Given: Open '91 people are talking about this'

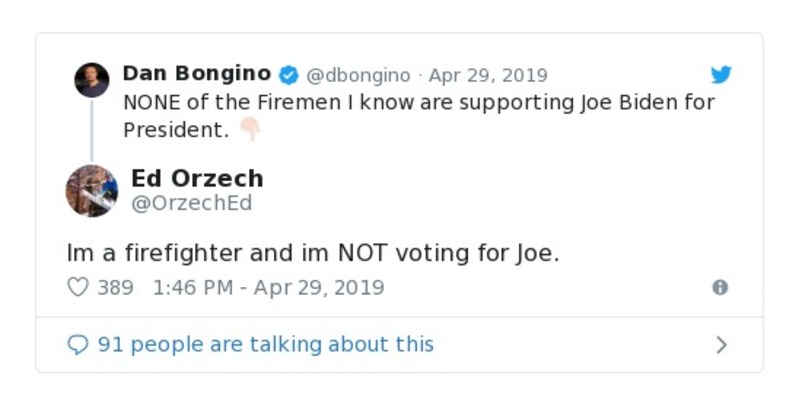Looking at the screenshot, I should point(265,345).
